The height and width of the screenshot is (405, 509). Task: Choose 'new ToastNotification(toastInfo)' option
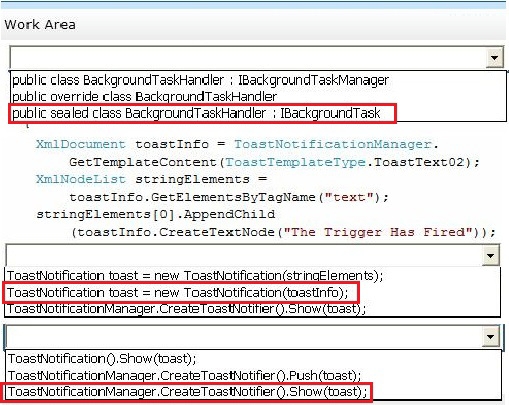tap(177, 293)
